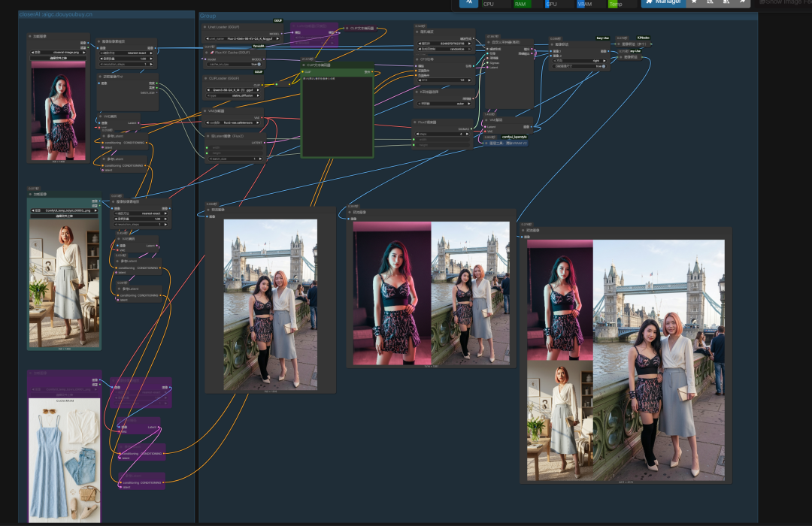Image resolution: width=812 pixels, height=526 pixels.
Task: Collapse the CLIPLoader (GGUF) node via its dot
Action: pos(205,78)
